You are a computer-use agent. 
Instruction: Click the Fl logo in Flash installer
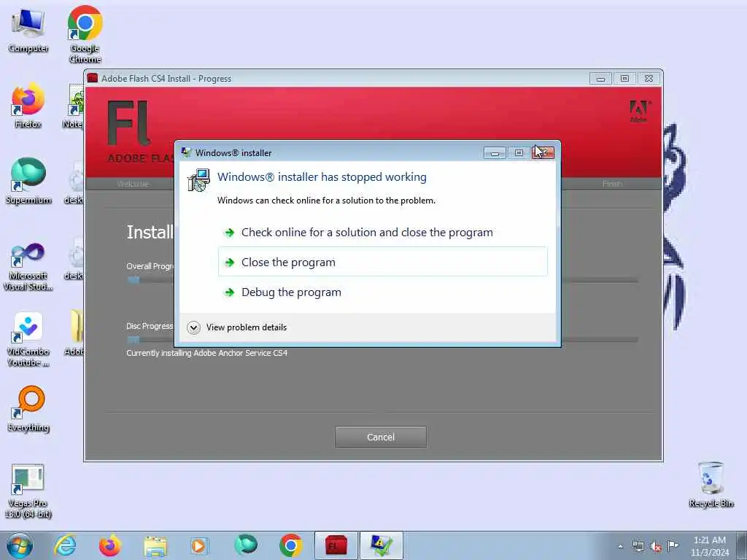point(128,122)
